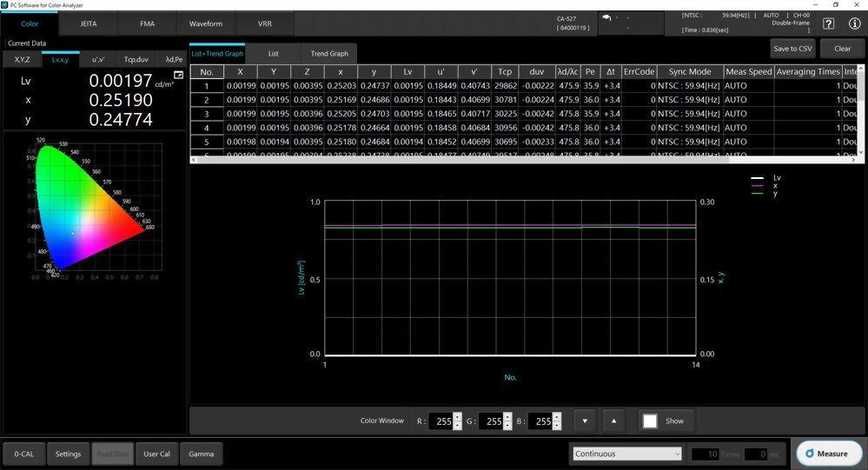This screenshot has width=868, height=470.
Task: Click in the G color value field
Action: tap(491, 421)
